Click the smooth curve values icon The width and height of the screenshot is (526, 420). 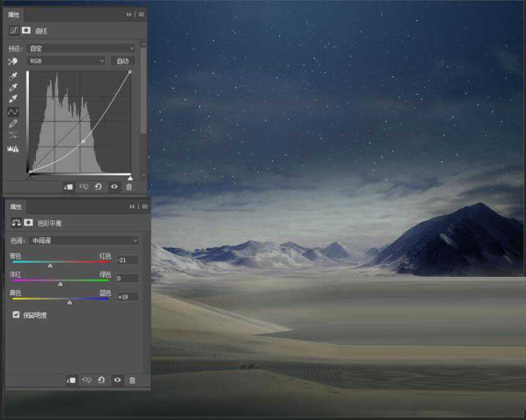click(x=13, y=136)
